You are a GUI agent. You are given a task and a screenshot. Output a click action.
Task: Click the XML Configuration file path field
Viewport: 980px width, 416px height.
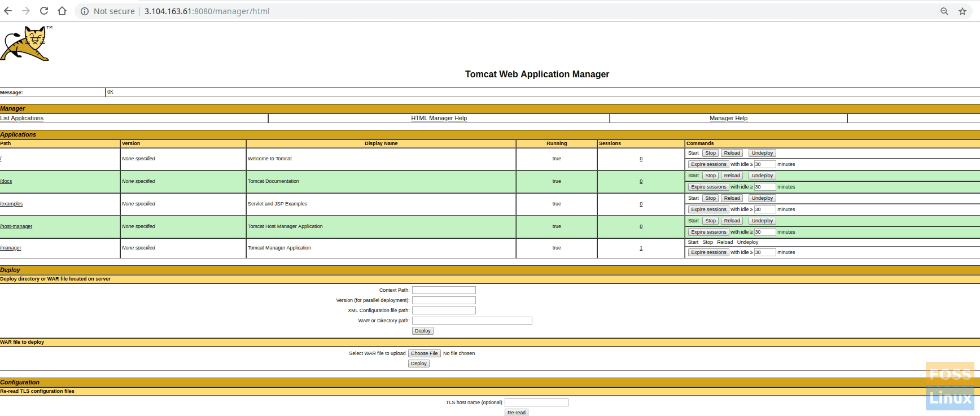(444, 310)
